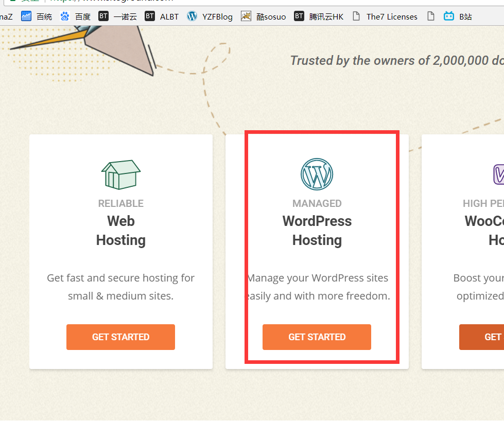Click the purple WooCommerce icon
Screen dimensions: 504x421
click(498, 174)
